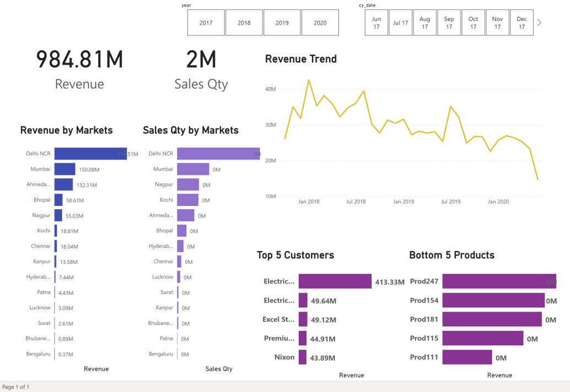570x392 pixels.
Task: Select the Jun 17 month filter
Action: (x=376, y=22)
